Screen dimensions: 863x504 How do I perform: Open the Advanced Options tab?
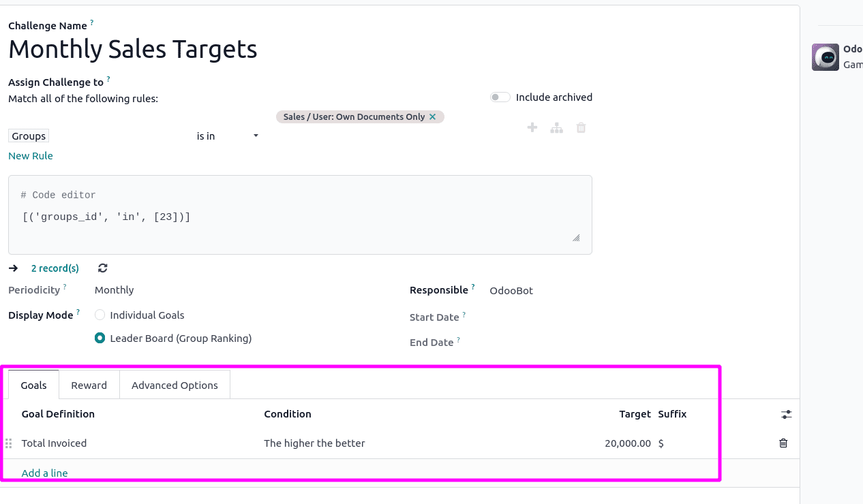pos(175,384)
